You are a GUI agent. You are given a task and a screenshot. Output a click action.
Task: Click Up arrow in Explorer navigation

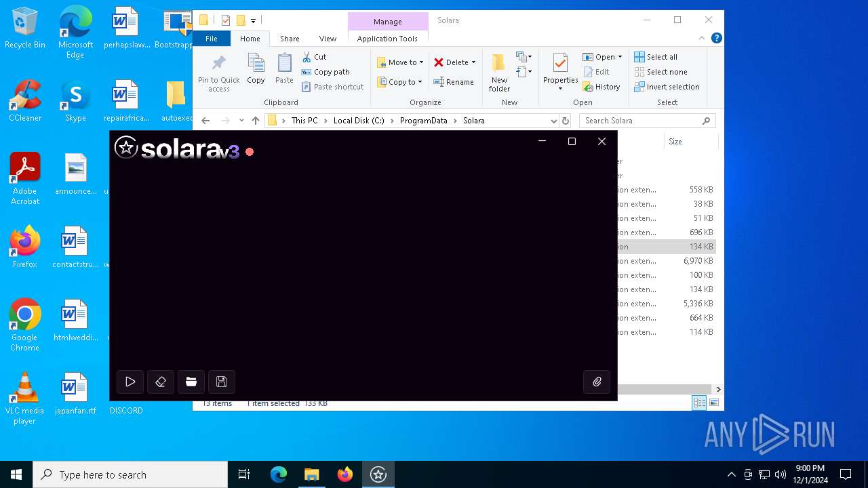tap(255, 121)
